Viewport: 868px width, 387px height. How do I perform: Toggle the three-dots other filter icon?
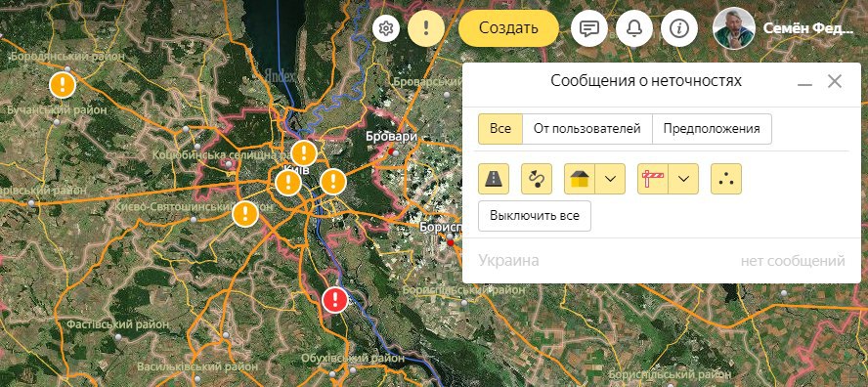pos(726,179)
